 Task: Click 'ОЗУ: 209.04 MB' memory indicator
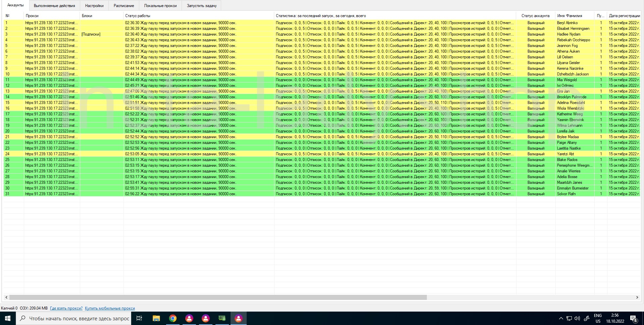click(x=34, y=308)
